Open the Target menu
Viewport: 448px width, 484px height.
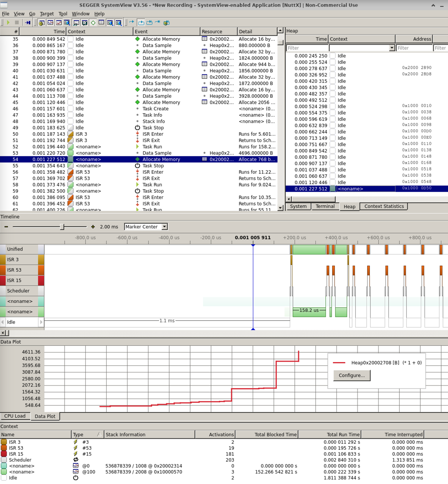47,14
